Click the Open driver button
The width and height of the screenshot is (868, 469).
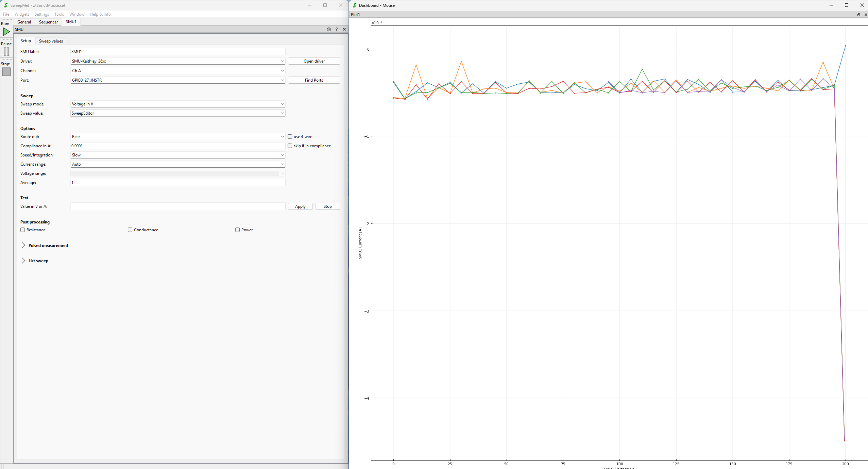tap(313, 61)
